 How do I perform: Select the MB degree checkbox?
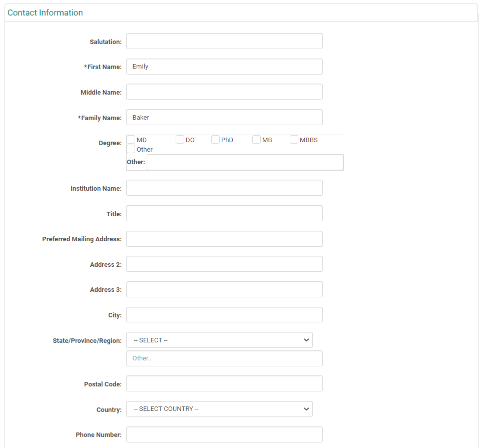(x=257, y=140)
